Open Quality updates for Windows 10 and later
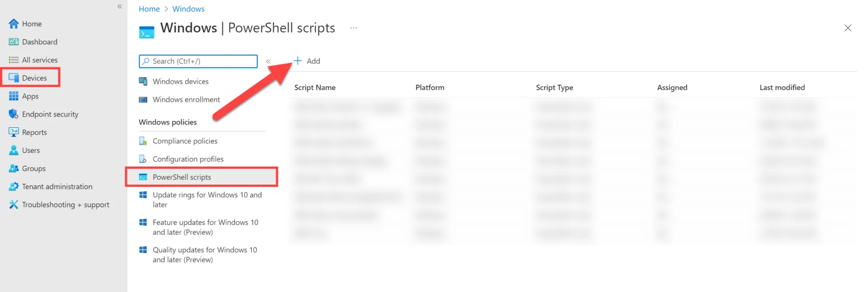This screenshot has width=868, height=292. tap(205, 255)
